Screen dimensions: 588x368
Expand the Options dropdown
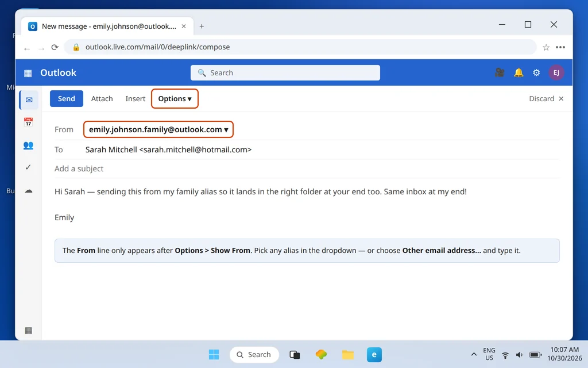point(175,99)
